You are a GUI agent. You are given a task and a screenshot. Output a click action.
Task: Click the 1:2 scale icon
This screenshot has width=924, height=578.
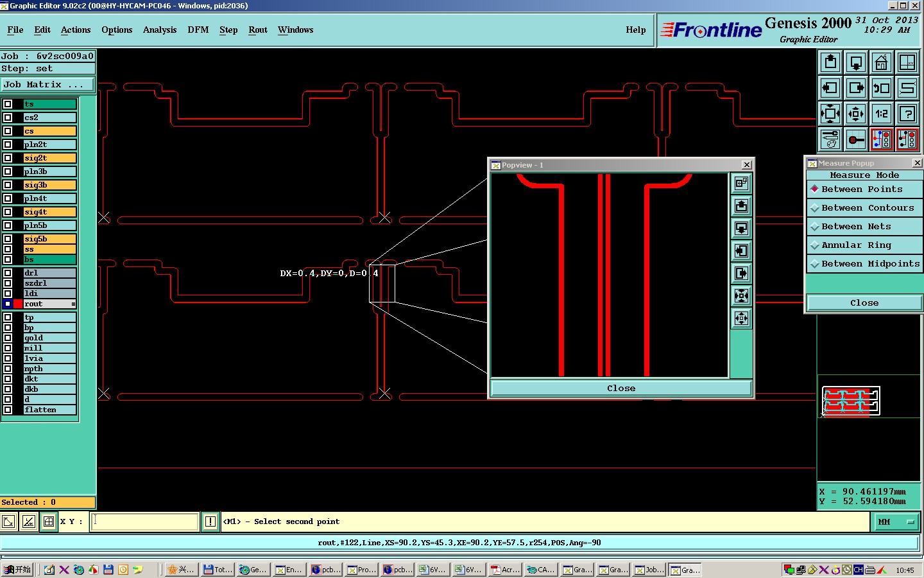(882, 114)
